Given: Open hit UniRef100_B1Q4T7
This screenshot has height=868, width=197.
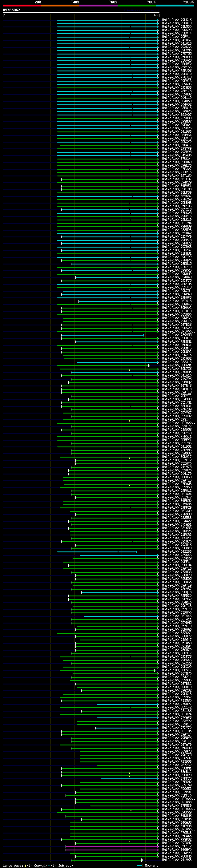Looking at the screenshot, I should click(x=176, y=145).
